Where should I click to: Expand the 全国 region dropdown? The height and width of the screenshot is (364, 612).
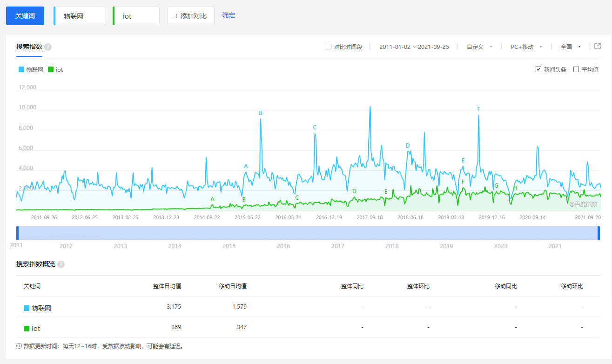point(571,47)
